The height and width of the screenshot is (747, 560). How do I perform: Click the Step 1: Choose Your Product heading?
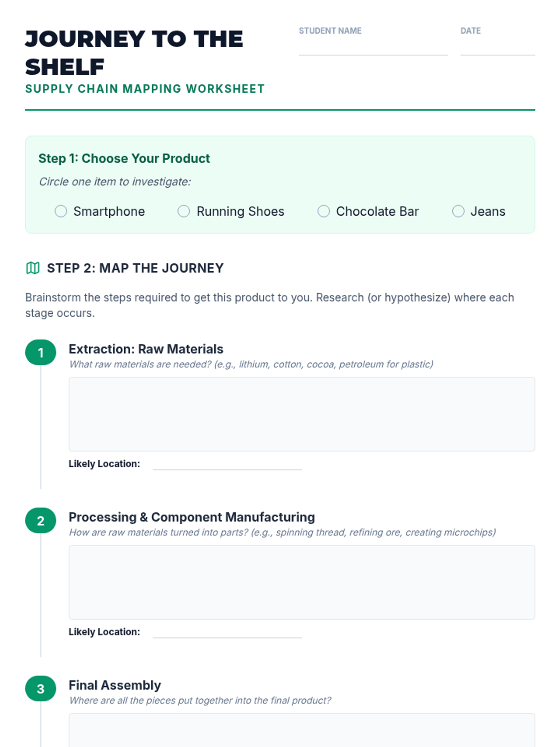(x=124, y=159)
